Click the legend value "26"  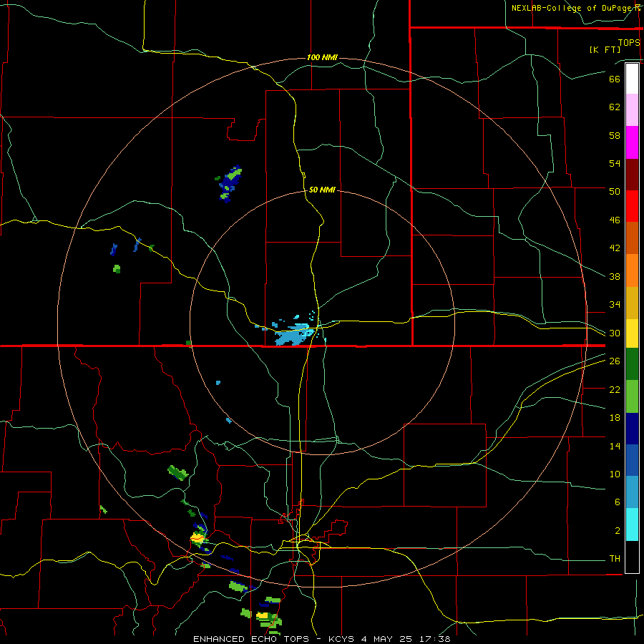(615, 361)
